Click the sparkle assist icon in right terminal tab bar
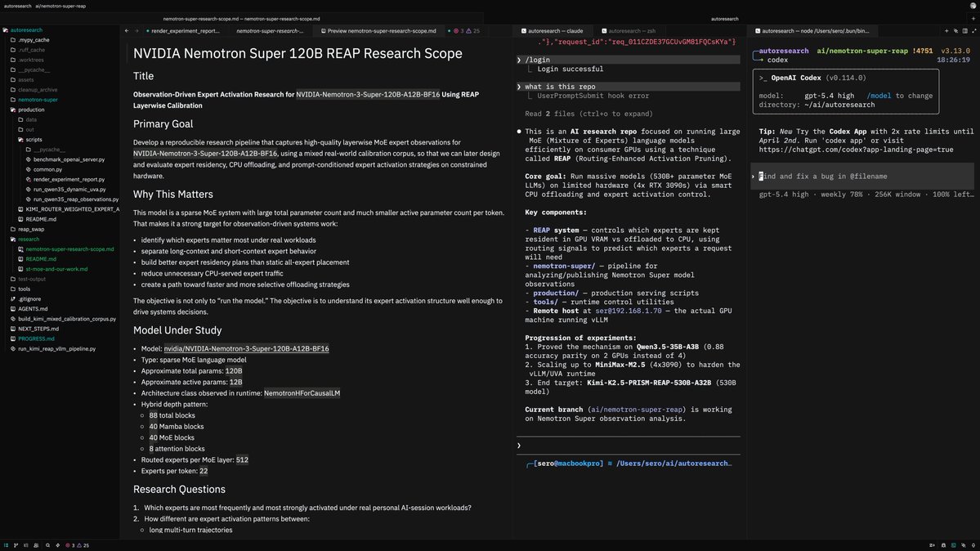Image resolution: width=980 pixels, height=551 pixels. click(x=955, y=30)
